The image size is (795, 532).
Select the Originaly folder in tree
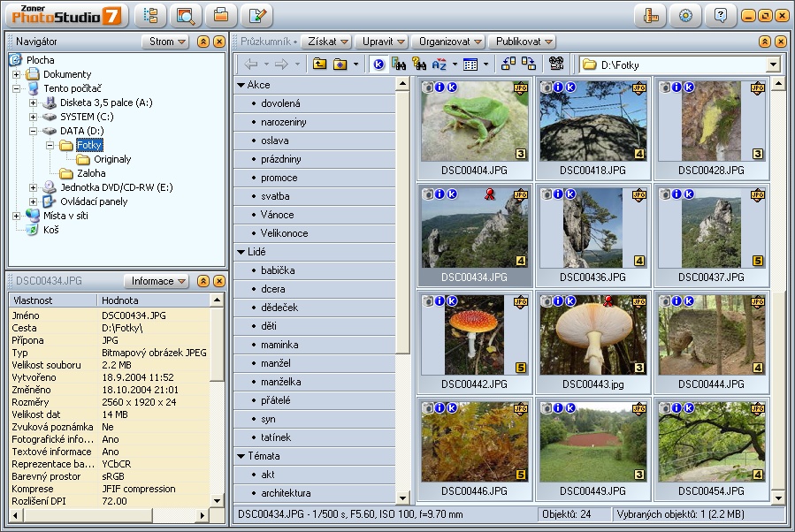pos(111,160)
